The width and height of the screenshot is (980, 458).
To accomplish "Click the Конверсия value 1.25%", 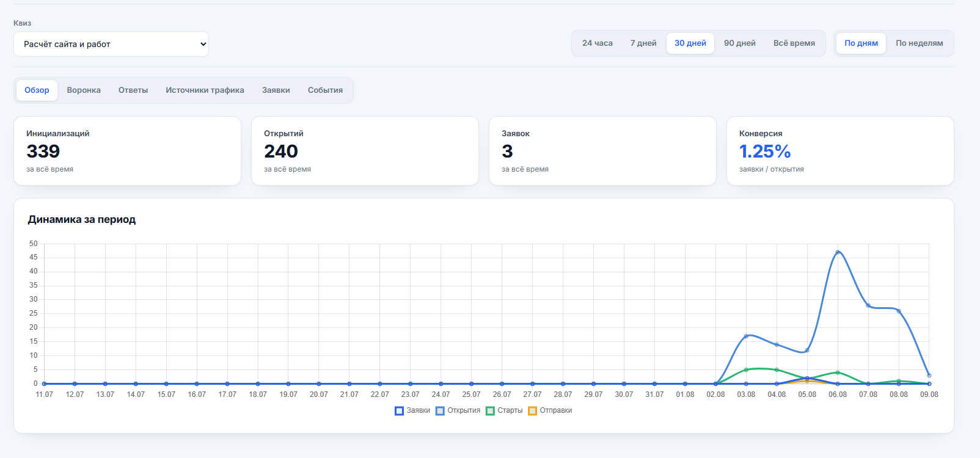I will pyautogui.click(x=765, y=151).
